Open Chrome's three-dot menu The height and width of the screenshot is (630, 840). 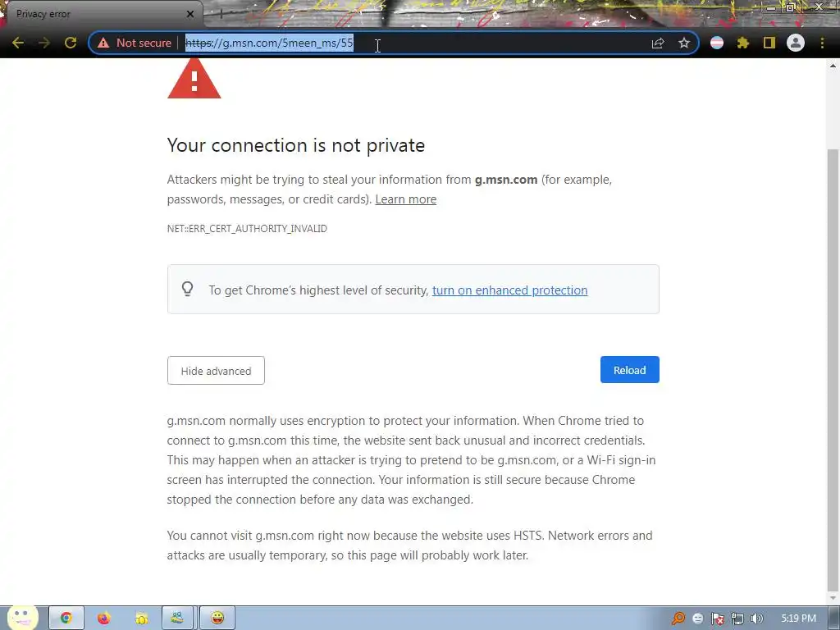coord(822,43)
